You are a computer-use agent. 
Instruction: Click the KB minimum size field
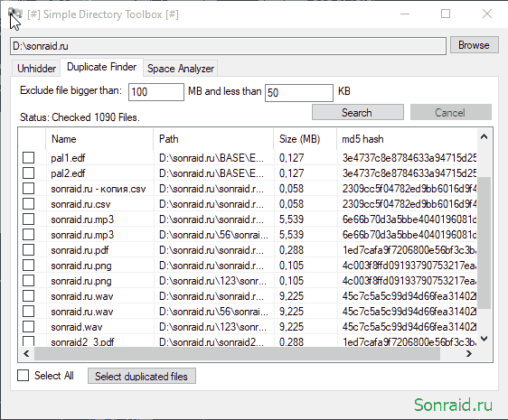(298, 93)
